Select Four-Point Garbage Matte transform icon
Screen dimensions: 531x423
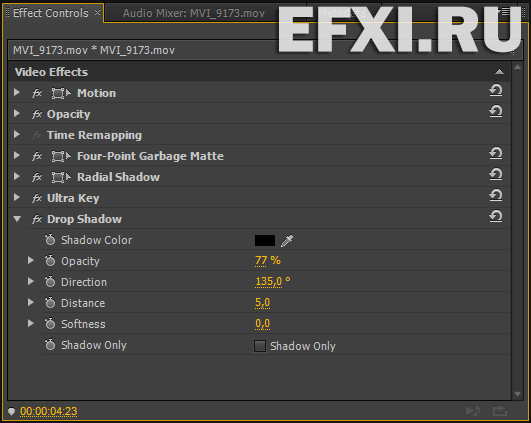61,156
